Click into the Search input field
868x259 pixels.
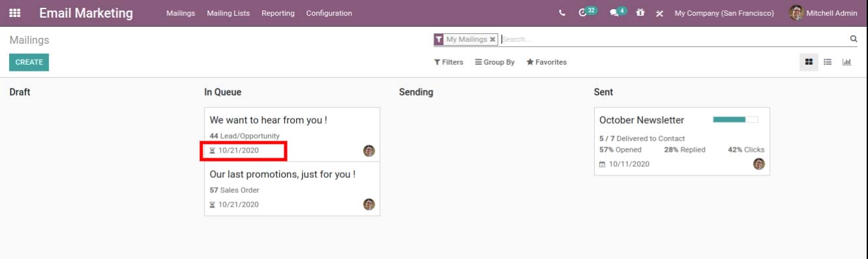(x=673, y=39)
